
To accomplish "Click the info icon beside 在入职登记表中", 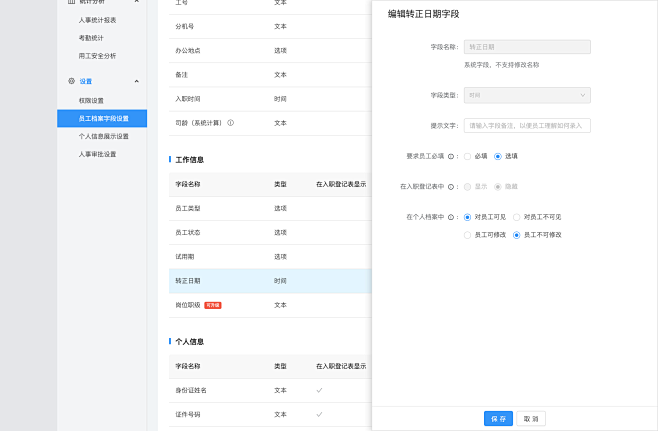I will pos(451,187).
